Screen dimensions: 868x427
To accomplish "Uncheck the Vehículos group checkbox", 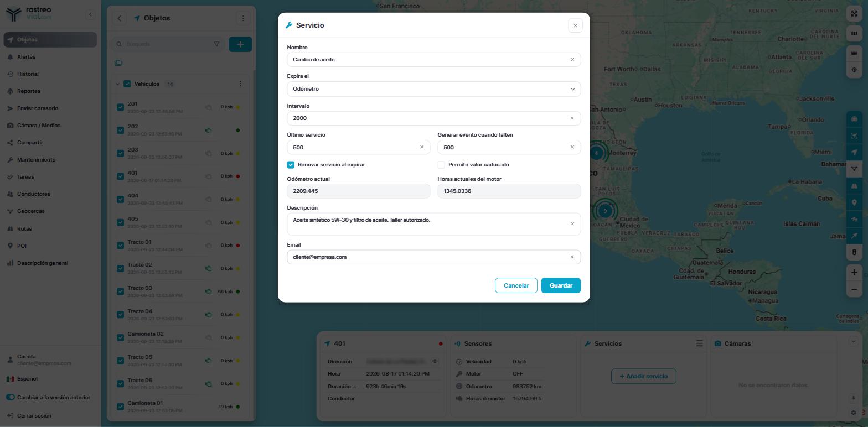I will point(127,84).
